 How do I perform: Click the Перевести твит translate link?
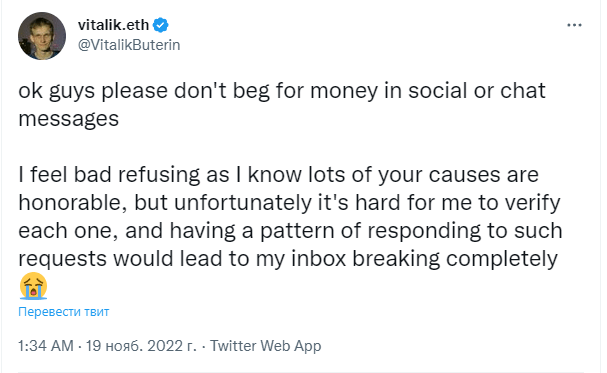pyautogui.click(x=64, y=311)
